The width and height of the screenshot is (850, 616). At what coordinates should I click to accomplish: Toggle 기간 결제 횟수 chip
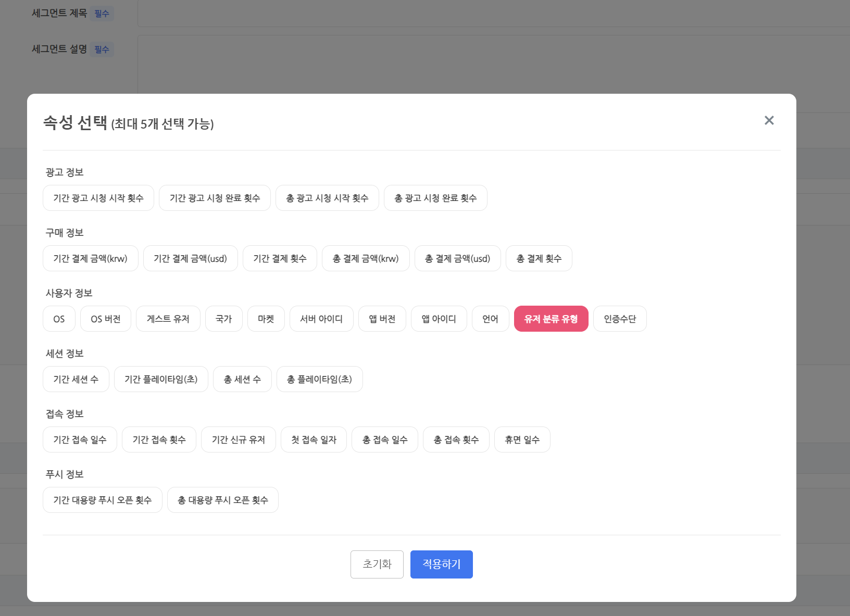pos(280,258)
